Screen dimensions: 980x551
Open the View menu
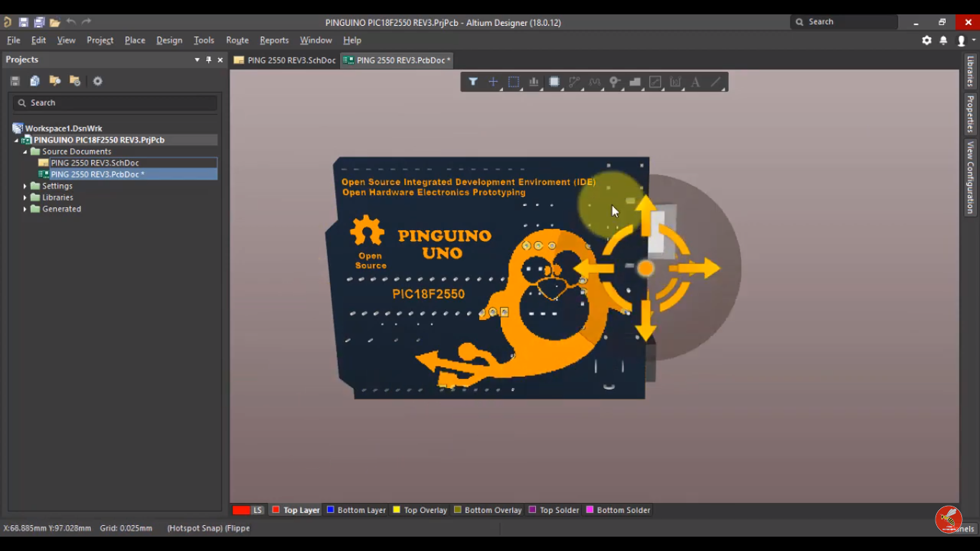point(66,40)
